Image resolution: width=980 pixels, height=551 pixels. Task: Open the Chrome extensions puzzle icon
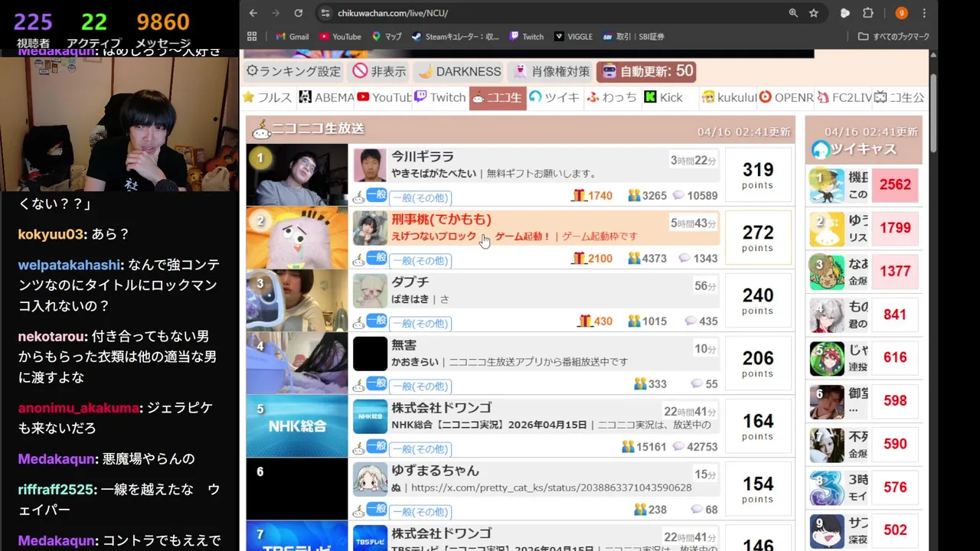(868, 13)
